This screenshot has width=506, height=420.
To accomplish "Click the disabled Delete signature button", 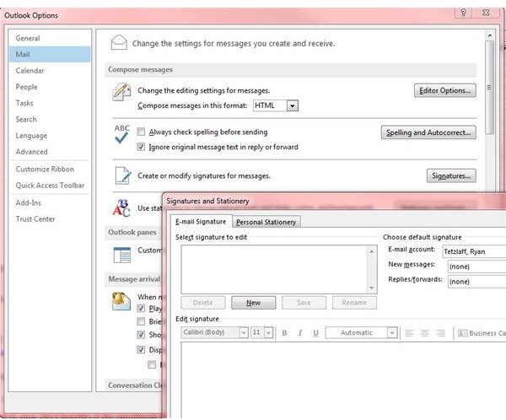I will pos(203,303).
